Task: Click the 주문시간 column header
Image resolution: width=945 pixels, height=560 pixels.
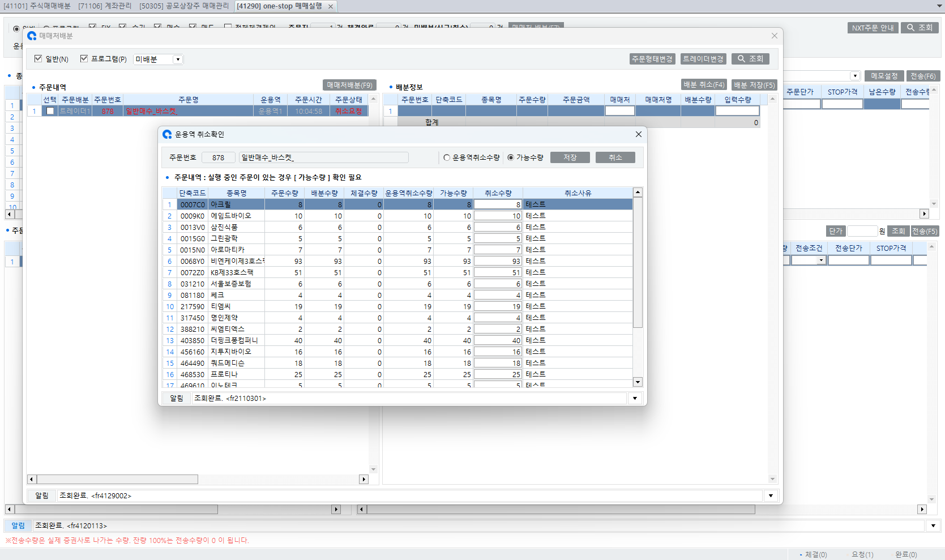Action: [309, 100]
